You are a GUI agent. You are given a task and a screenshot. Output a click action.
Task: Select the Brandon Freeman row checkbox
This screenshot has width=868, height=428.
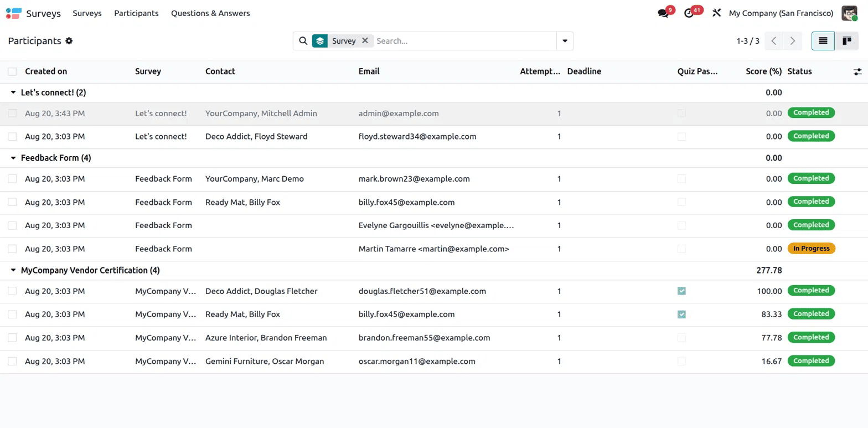[12, 338]
